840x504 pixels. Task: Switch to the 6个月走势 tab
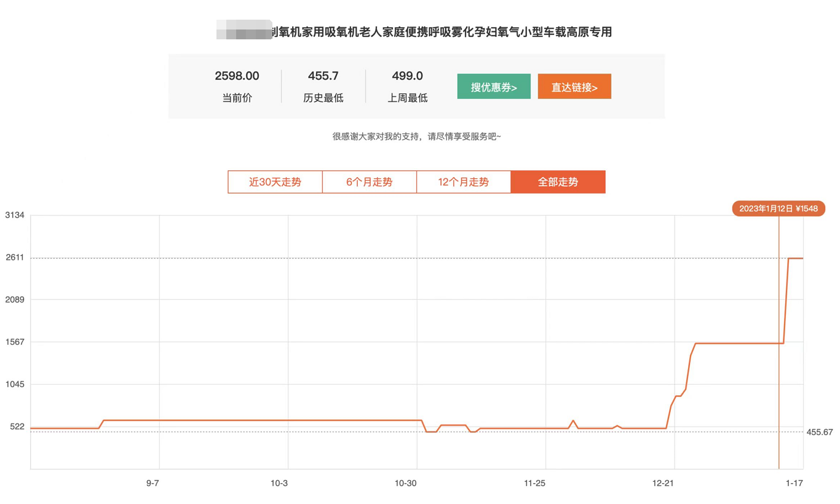point(369,182)
